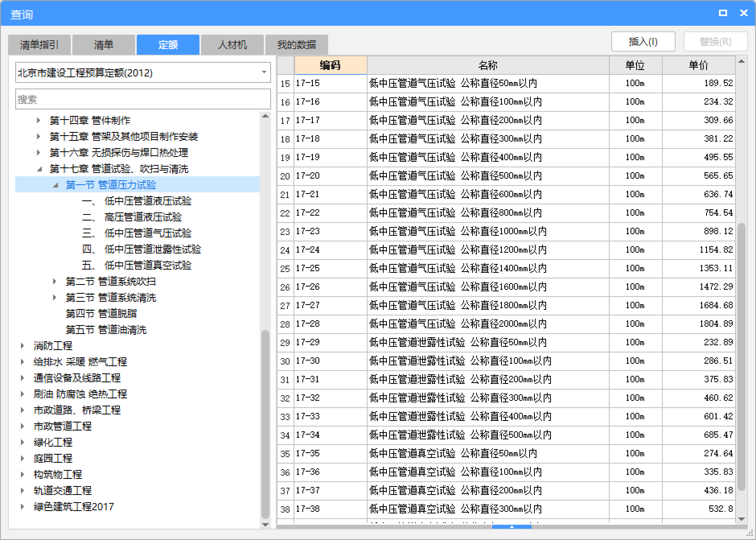
Task: Collapse 第一节 管道压力试验 node
Action: point(55,185)
